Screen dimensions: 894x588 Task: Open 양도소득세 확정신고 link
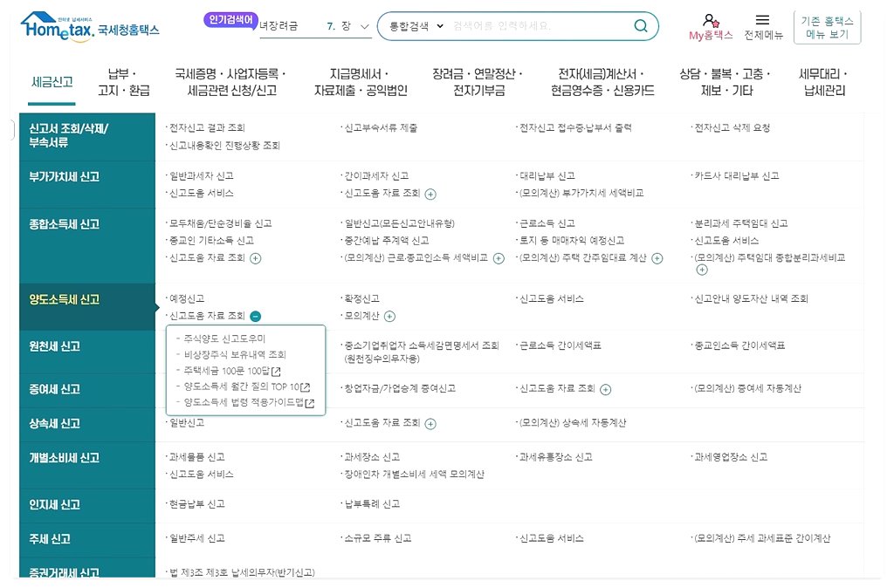(361, 298)
